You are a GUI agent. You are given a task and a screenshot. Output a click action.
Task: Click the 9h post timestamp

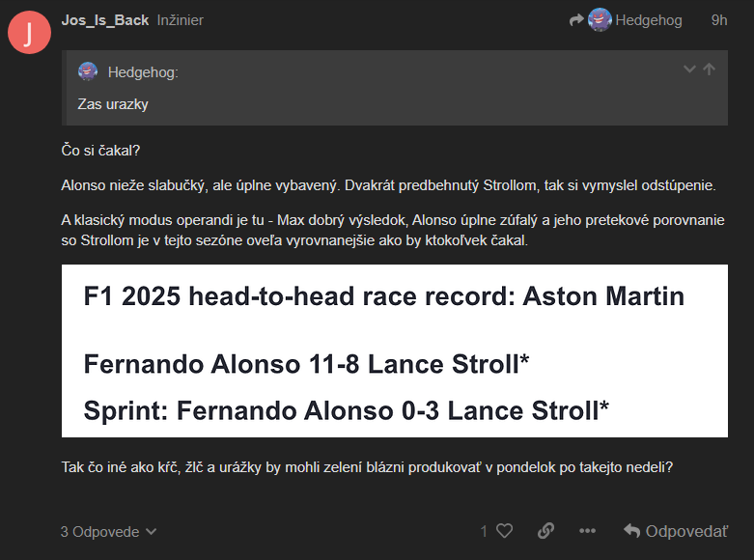719,20
